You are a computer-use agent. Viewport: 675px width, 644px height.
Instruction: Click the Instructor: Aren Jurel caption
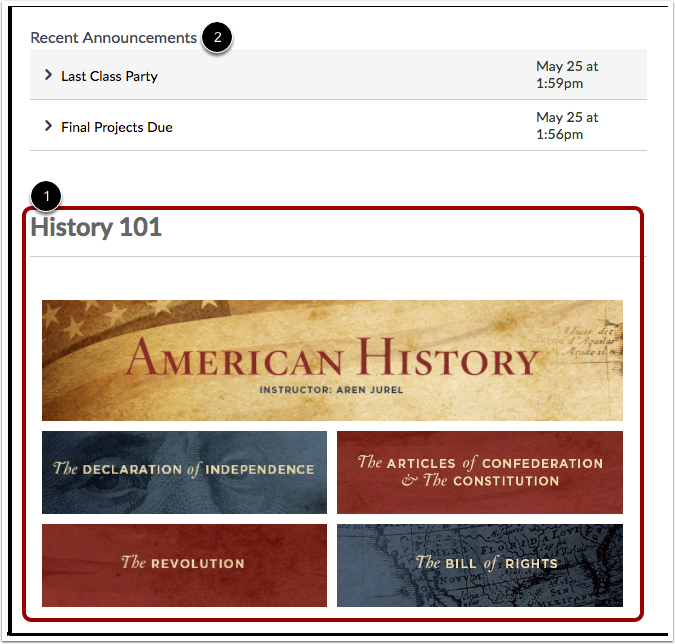click(x=331, y=390)
